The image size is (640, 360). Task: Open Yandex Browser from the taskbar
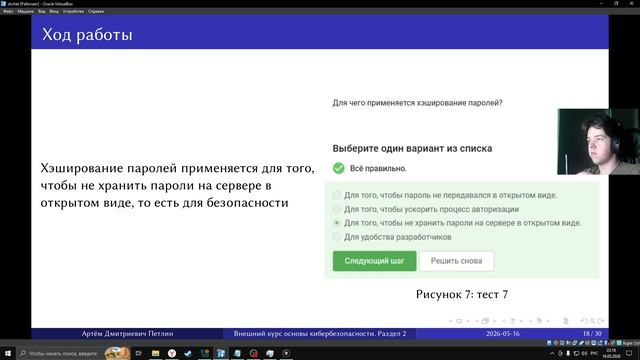[x=172, y=353]
